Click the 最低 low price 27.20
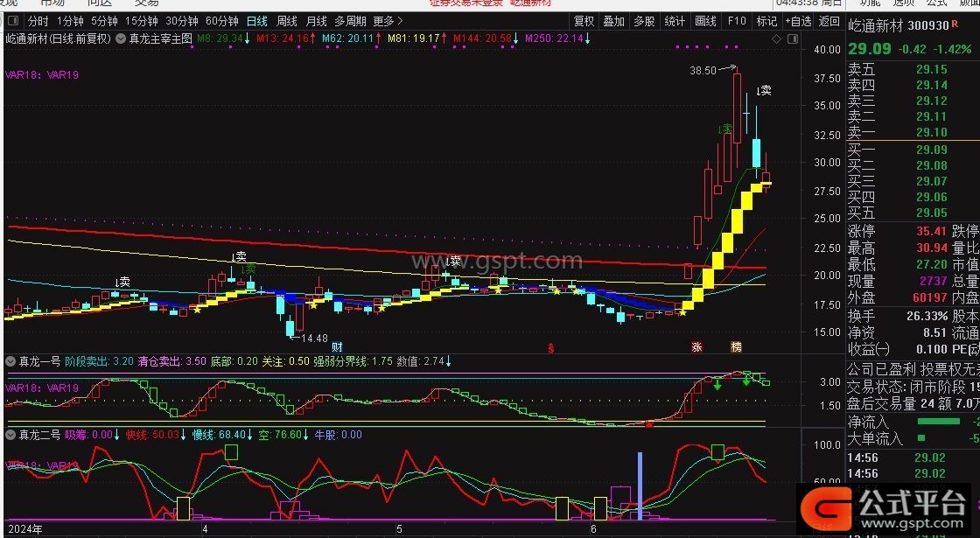This screenshot has height=538, width=980. pyautogui.click(x=932, y=265)
